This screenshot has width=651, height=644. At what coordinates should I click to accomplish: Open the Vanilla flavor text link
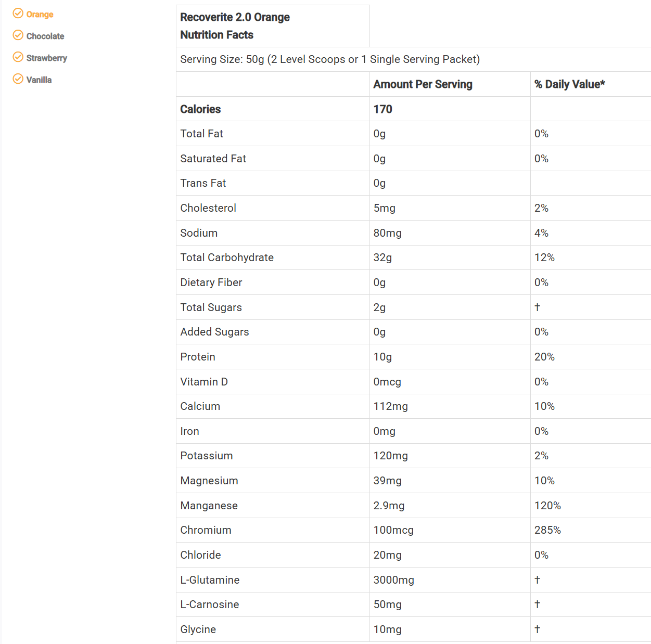(39, 80)
